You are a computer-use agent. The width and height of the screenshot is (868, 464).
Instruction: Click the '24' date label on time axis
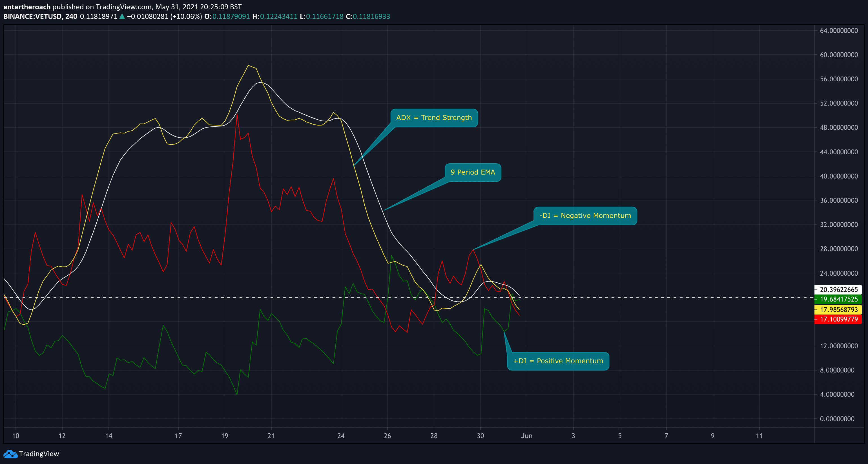tap(341, 436)
